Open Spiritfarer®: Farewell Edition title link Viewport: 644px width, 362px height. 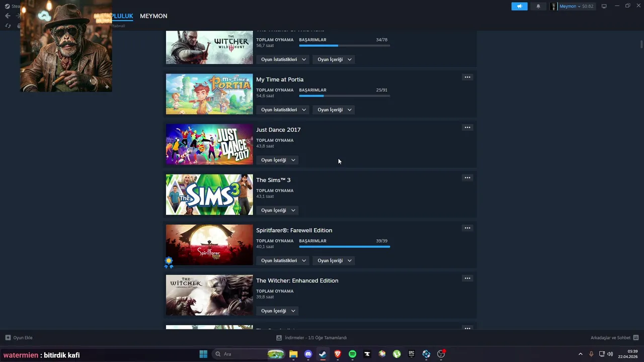[x=294, y=230]
